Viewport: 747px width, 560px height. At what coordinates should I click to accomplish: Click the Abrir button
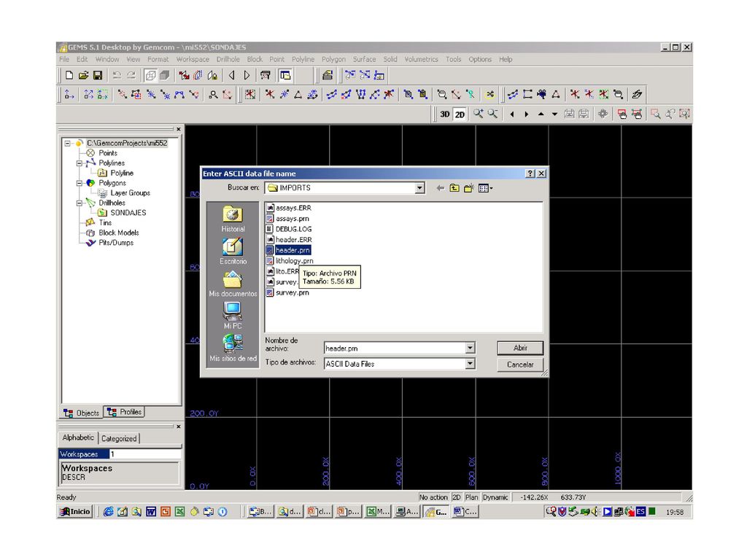[x=519, y=348]
